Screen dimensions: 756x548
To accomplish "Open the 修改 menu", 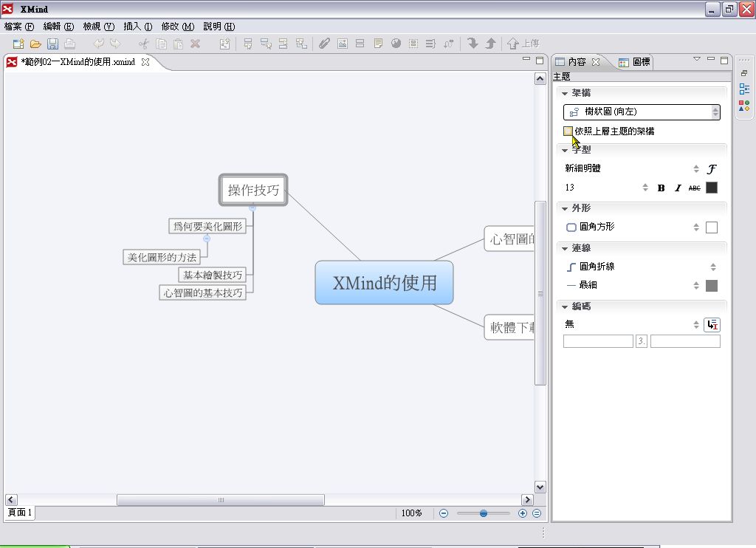I will pos(178,27).
